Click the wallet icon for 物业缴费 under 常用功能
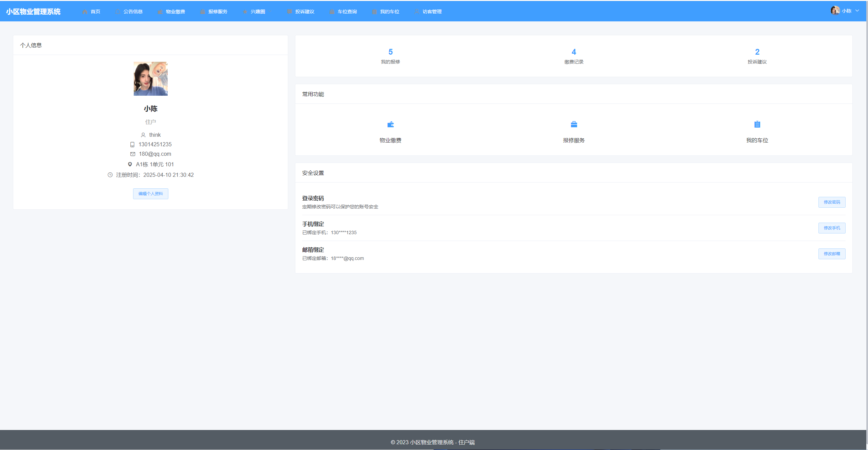The width and height of the screenshot is (868, 450). click(x=390, y=125)
